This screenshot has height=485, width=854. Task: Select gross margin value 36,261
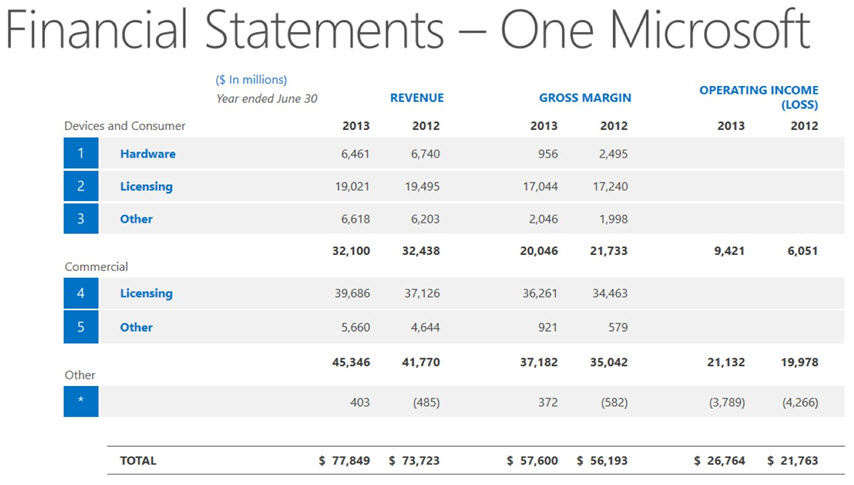pos(540,293)
